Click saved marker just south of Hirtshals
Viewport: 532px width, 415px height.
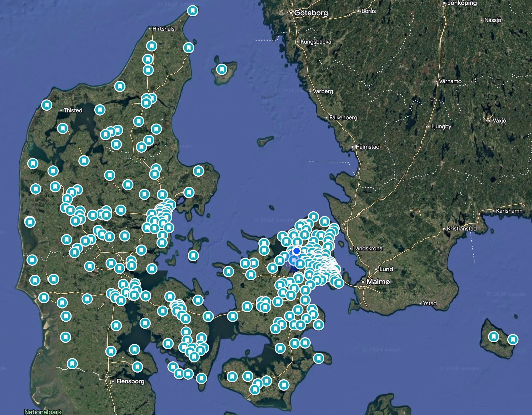[151, 46]
